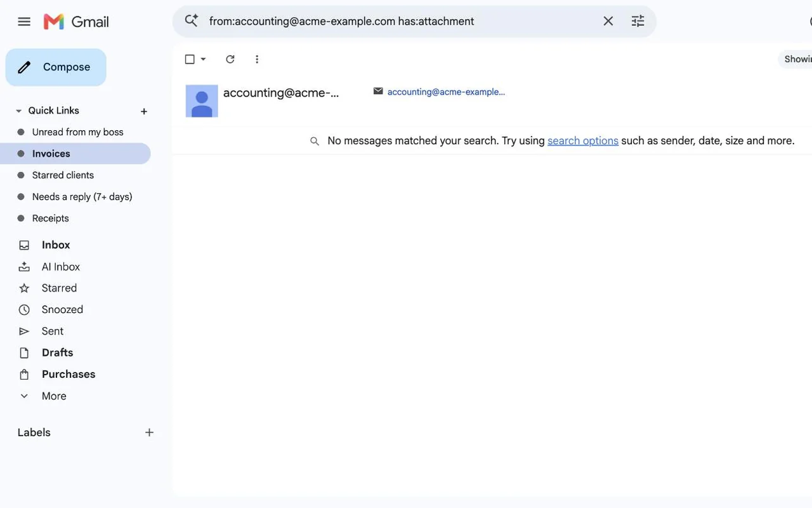Click the Sent arrow icon

pyautogui.click(x=24, y=331)
